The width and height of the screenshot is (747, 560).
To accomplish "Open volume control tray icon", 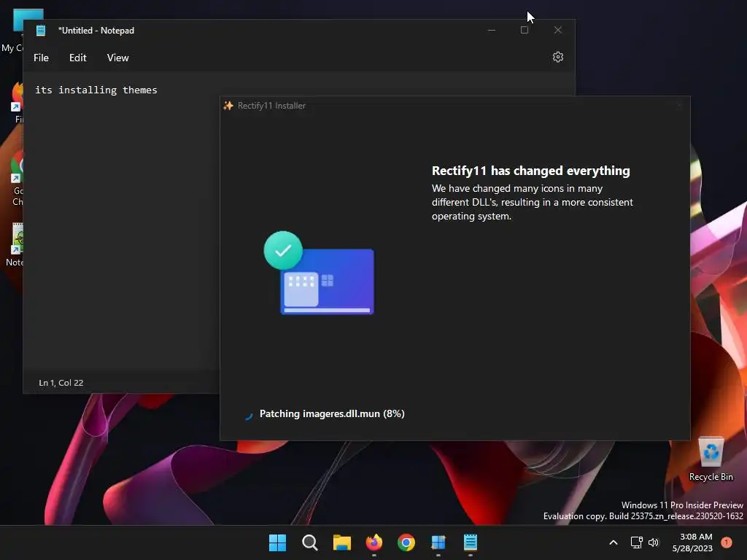I will click(x=654, y=542).
